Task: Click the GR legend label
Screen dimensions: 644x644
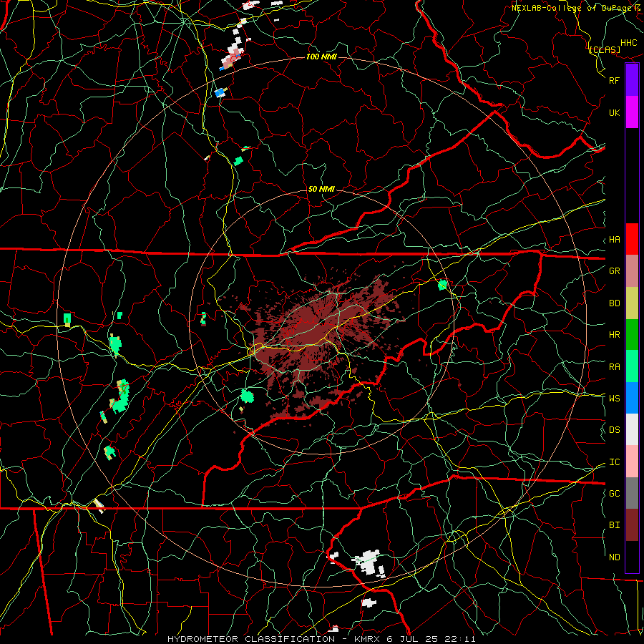Action: tap(615, 271)
